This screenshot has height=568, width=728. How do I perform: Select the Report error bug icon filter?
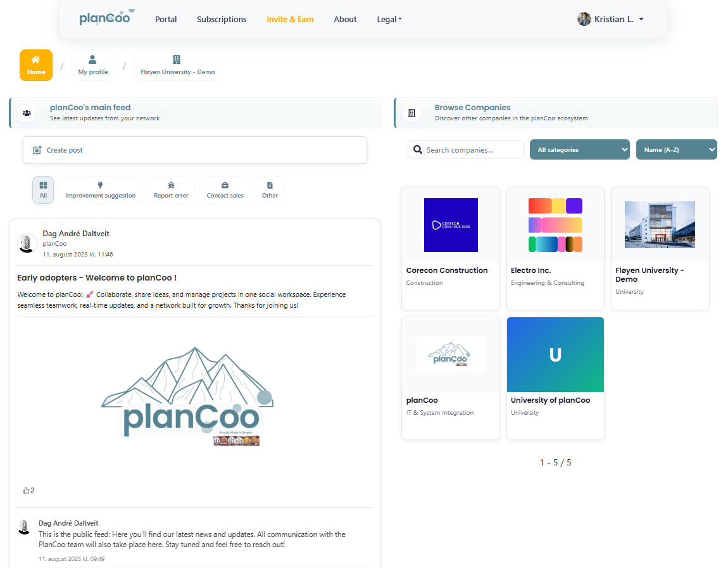(x=171, y=186)
